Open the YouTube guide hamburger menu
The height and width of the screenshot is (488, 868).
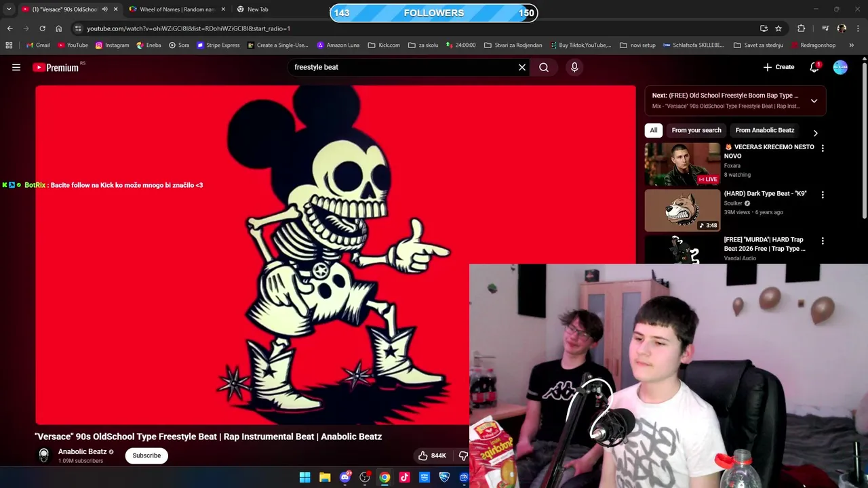coord(16,67)
